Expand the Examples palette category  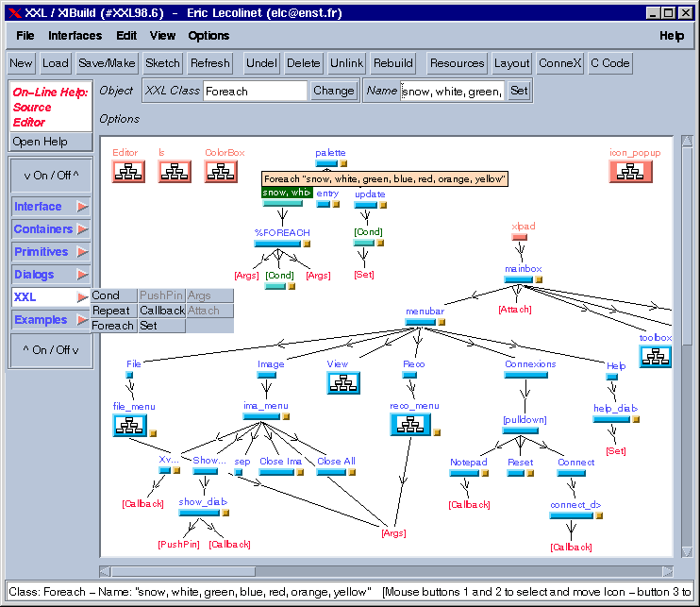click(x=51, y=320)
